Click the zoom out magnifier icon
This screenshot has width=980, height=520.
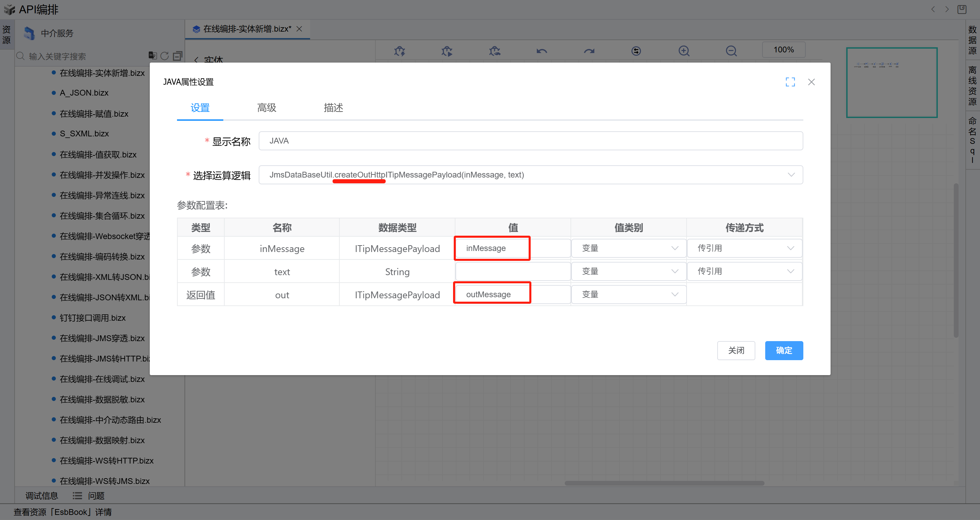(x=731, y=51)
